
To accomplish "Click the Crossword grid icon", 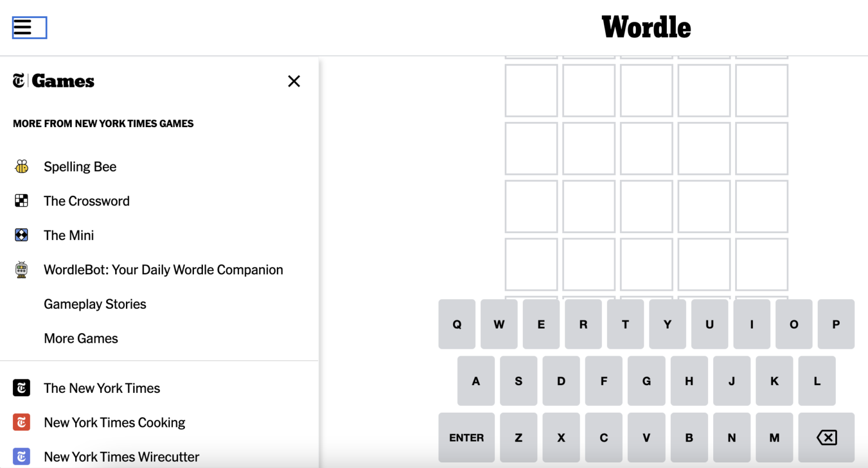I will [21, 201].
